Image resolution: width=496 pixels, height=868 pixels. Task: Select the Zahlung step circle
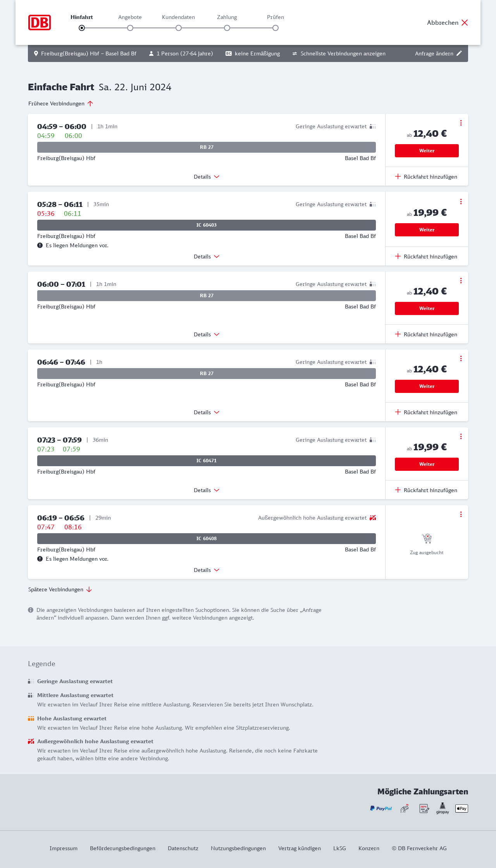(x=227, y=28)
